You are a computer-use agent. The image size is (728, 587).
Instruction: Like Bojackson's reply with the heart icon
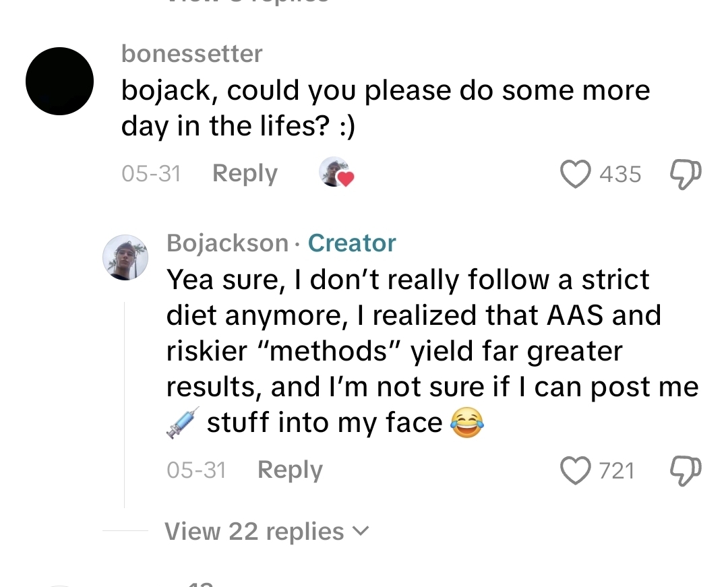click(x=576, y=470)
